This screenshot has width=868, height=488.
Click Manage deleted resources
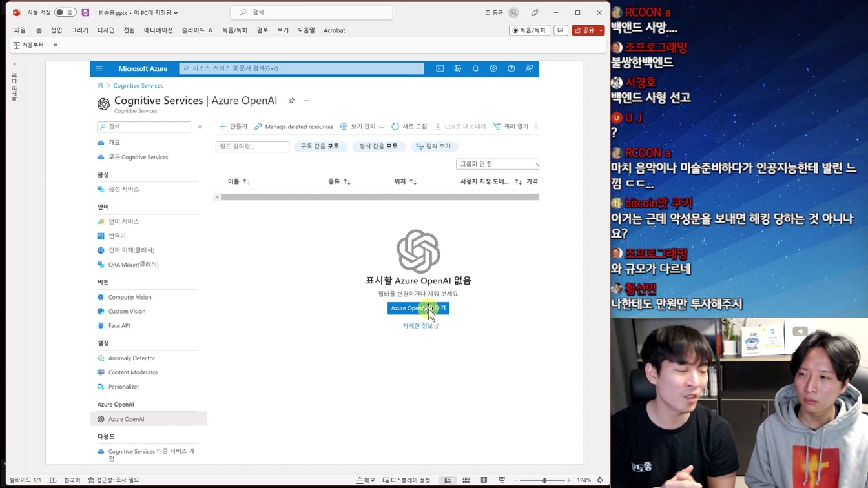tap(294, 127)
